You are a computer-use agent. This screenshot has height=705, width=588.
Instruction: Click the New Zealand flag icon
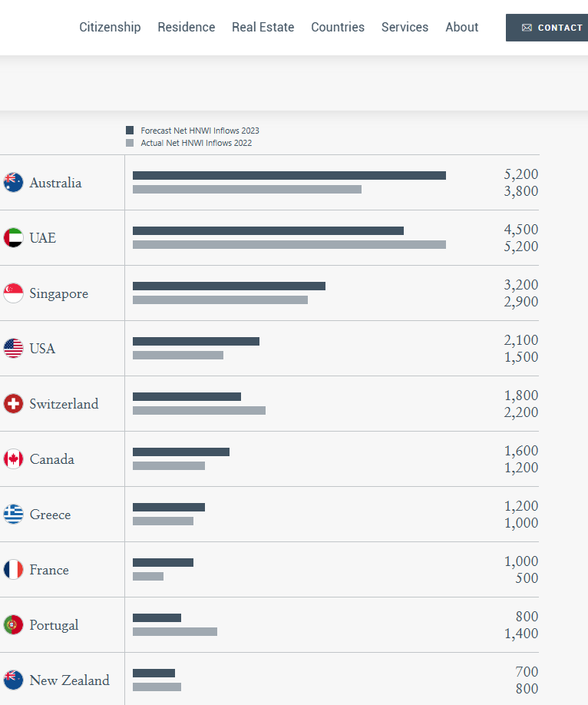13,680
